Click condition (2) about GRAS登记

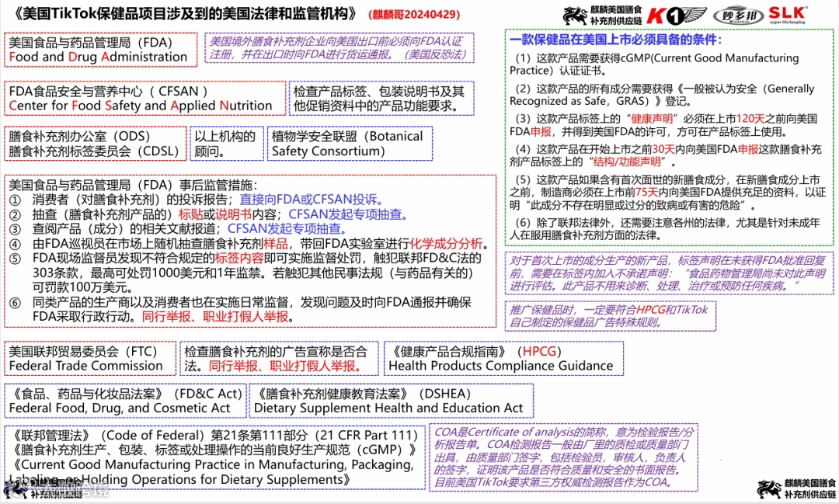[662, 95]
